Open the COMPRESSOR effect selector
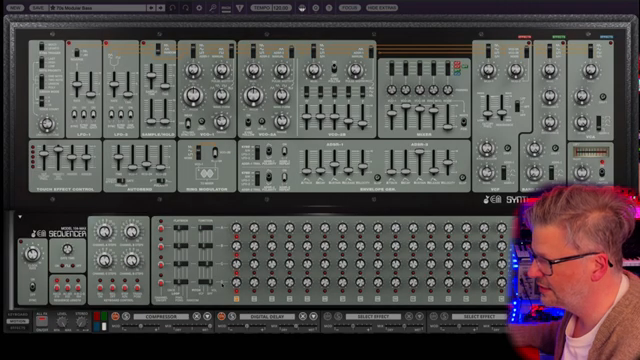The width and height of the screenshot is (640, 360). pyautogui.click(x=161, y=316)
